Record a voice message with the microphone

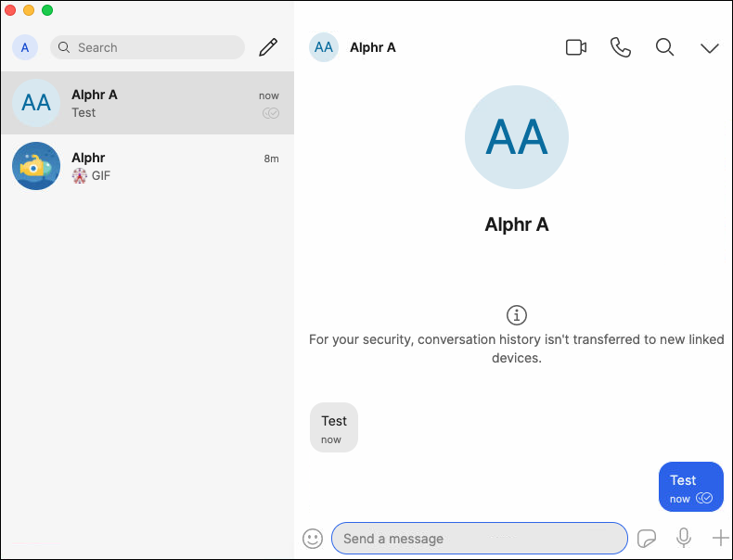coord(684,538)
